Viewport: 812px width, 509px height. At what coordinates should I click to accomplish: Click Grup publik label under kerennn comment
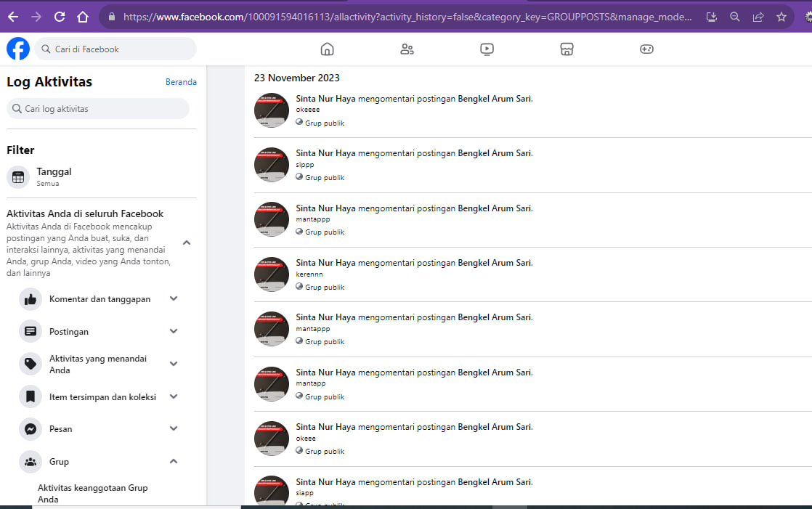click(x=325, y=288)
